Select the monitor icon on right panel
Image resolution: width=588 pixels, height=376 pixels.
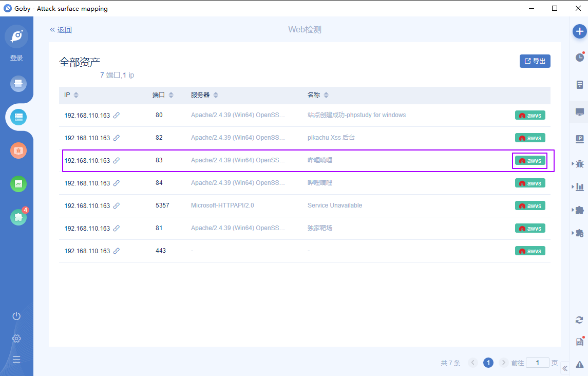[580, 112]
